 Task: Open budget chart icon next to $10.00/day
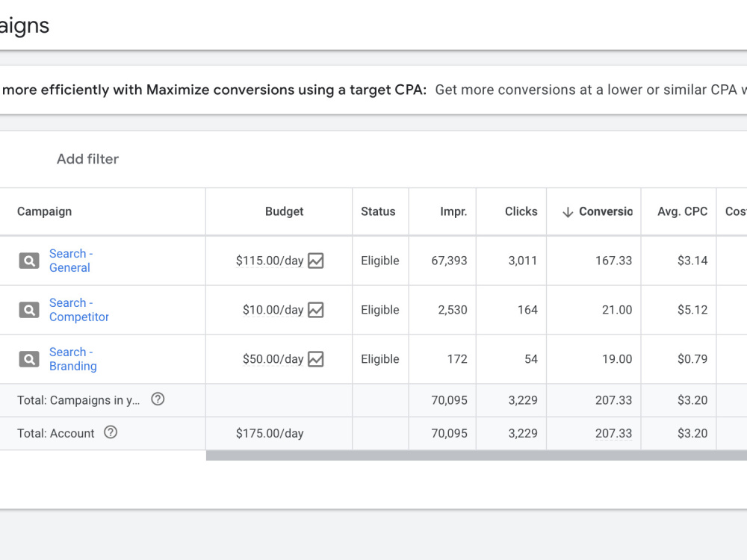tap(316, 310)
